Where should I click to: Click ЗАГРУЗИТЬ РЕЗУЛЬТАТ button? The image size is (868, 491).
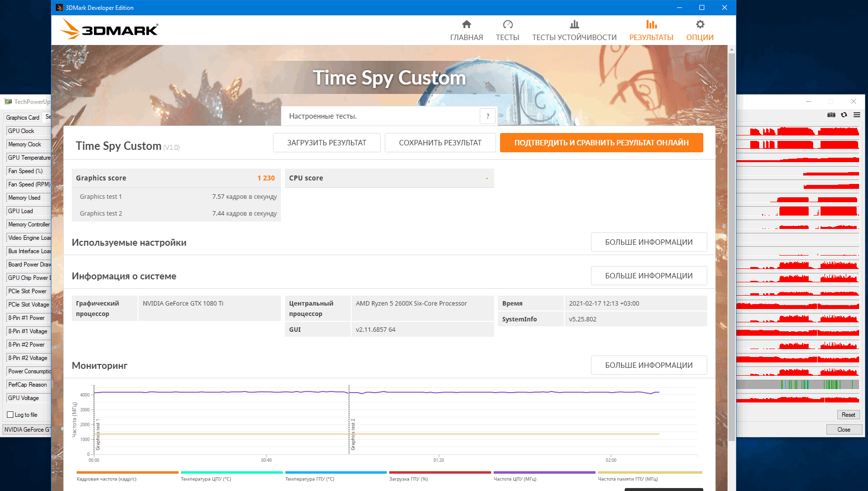coord(327,142)
